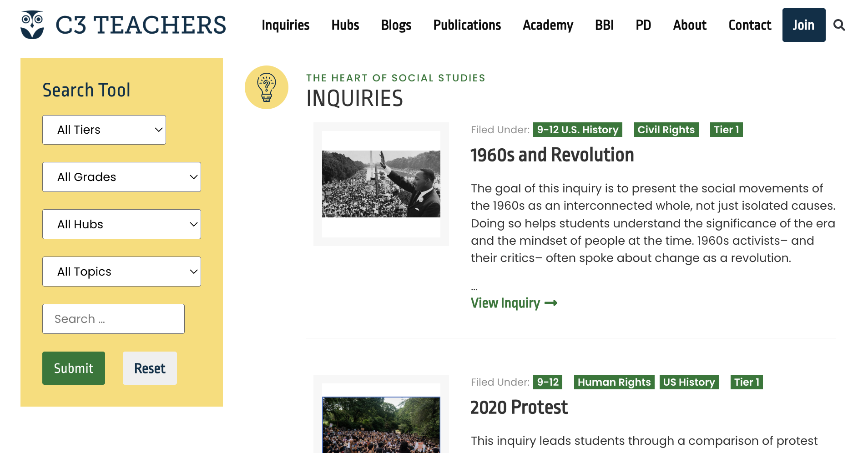
Task: Open the Martin Luther King thumbnail image
Action: (381, 184)
